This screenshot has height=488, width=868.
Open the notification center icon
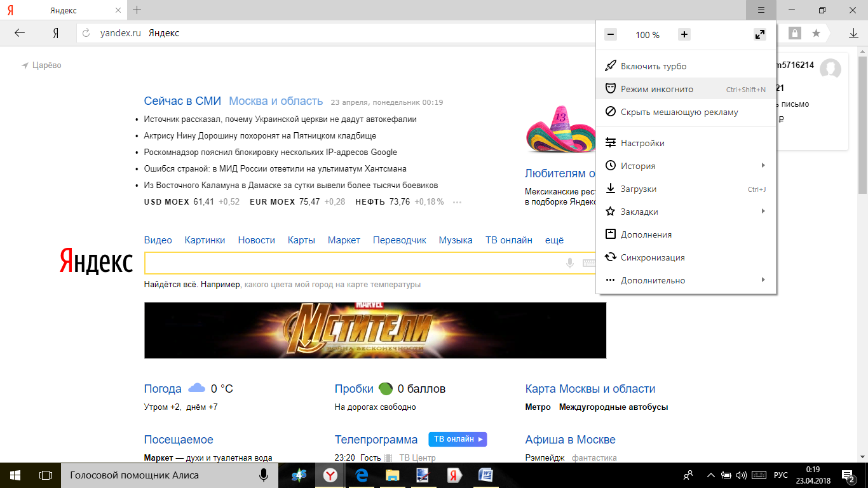tap(848, 475)
